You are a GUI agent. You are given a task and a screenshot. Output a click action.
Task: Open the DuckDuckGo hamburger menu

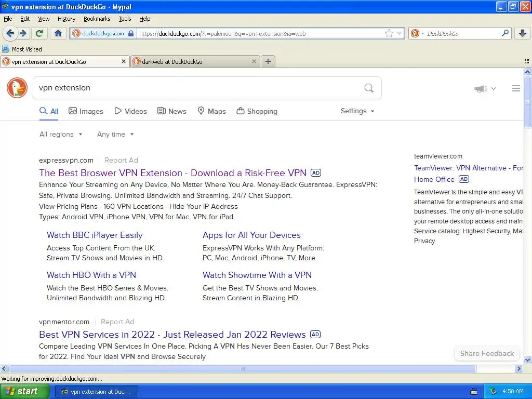tap(516, 88)
